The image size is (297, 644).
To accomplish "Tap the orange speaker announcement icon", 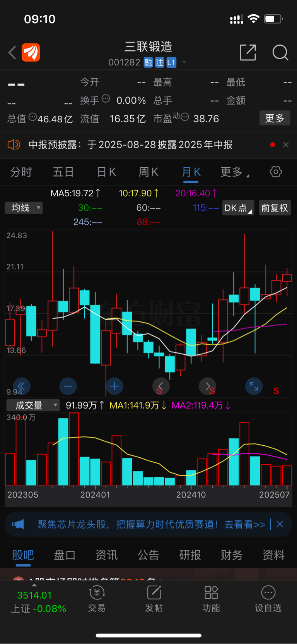I will (x=14, y=145).
